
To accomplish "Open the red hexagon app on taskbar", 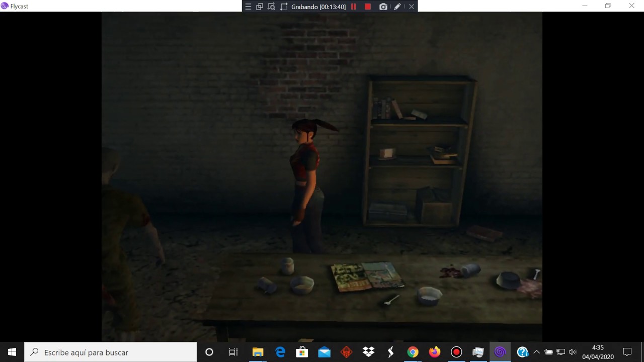I will point(346,352).
